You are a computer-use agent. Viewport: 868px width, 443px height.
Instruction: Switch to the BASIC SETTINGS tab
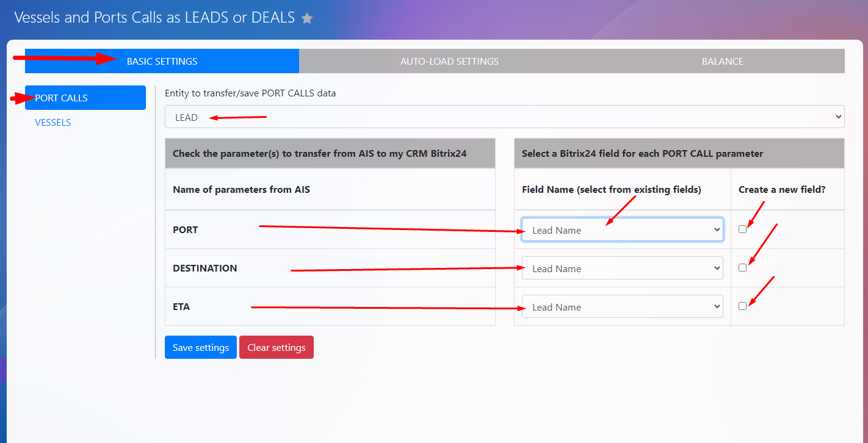click(x=162, y=61)
